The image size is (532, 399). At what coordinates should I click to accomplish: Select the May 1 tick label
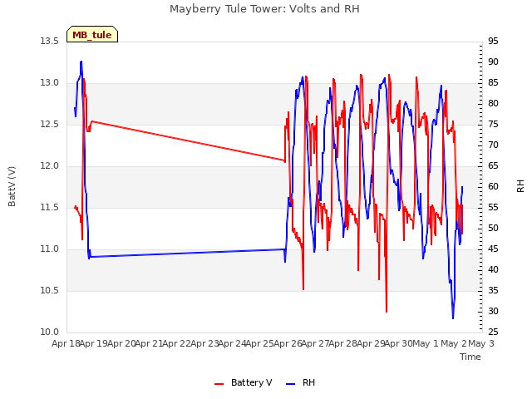click(426, 343)
